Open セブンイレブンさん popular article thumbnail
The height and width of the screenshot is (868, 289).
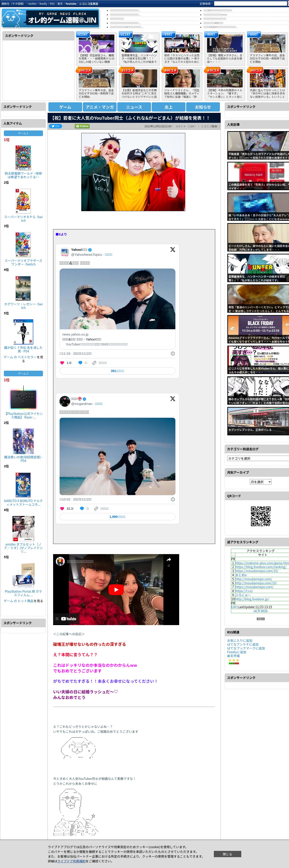(258, 421)
